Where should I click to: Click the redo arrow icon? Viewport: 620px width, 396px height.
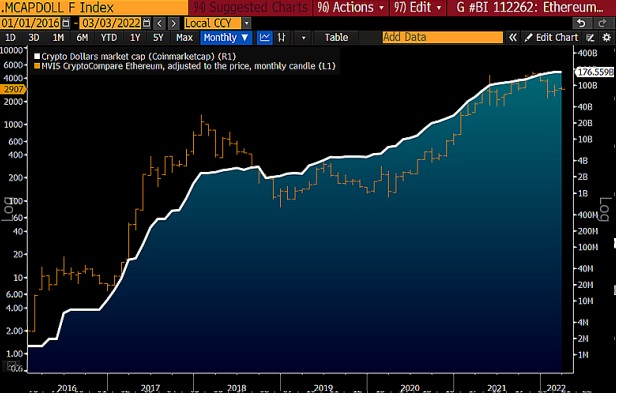tap(602, 23)
